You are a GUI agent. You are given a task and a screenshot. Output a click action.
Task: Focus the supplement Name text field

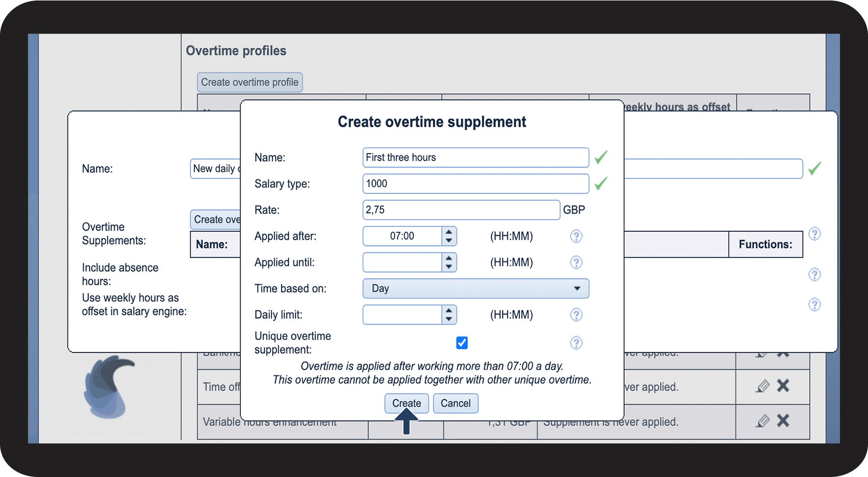coord(475,158)
